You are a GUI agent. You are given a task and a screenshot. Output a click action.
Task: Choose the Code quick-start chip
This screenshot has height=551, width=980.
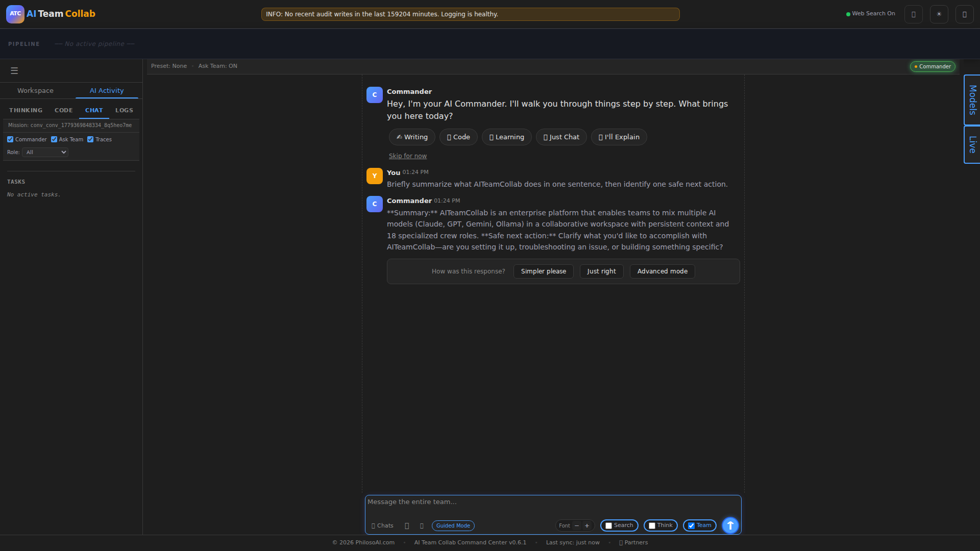tap(458, 137)
